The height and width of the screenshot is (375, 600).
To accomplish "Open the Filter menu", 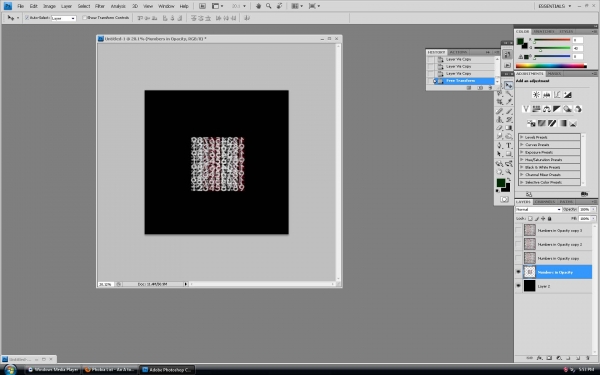I will click(100, 6).
